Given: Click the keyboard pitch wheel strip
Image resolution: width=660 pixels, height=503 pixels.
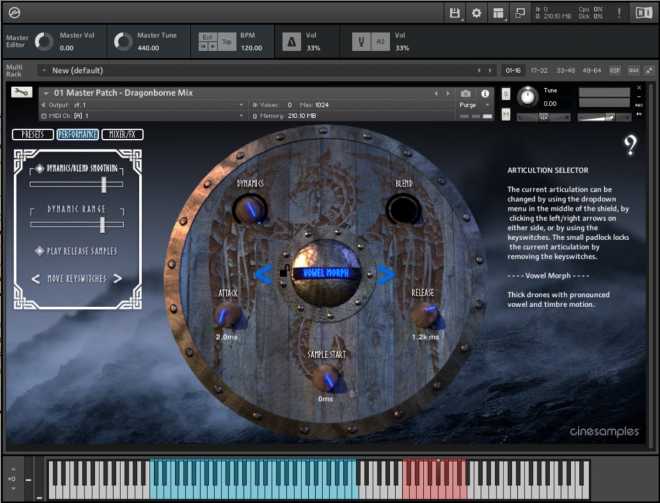Looking at the screenshot, I should point(28,479).
